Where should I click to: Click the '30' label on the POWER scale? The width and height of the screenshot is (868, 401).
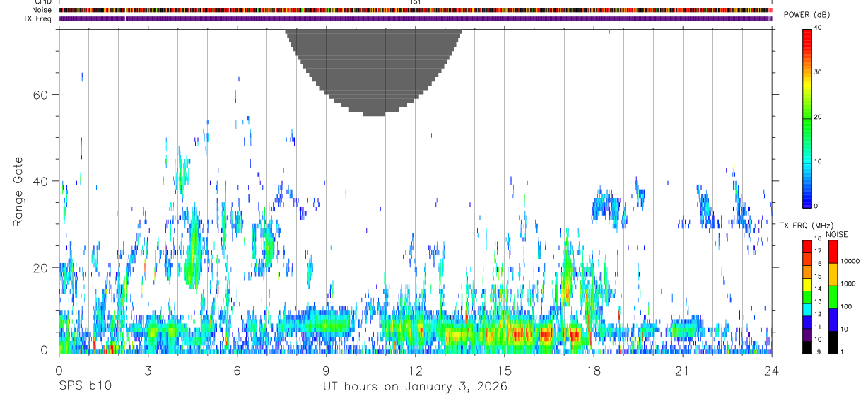tap(819, 73)
